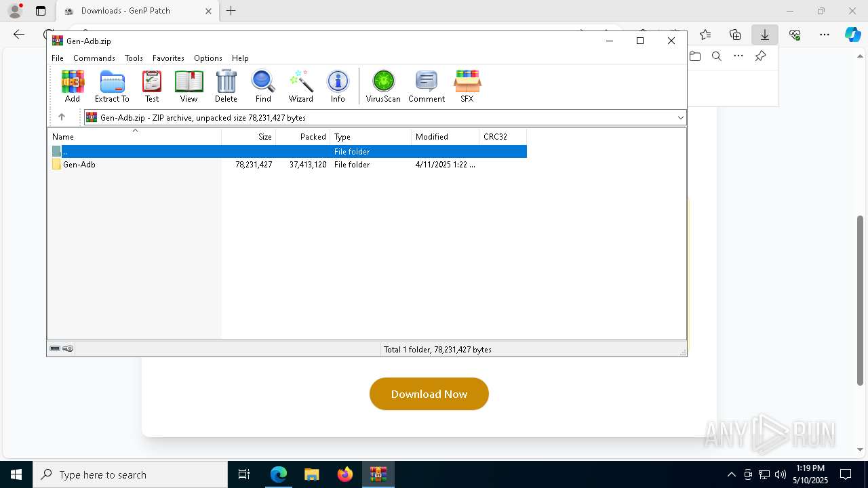
Task: Open volume control in system tray
Action: click(781, 474)
